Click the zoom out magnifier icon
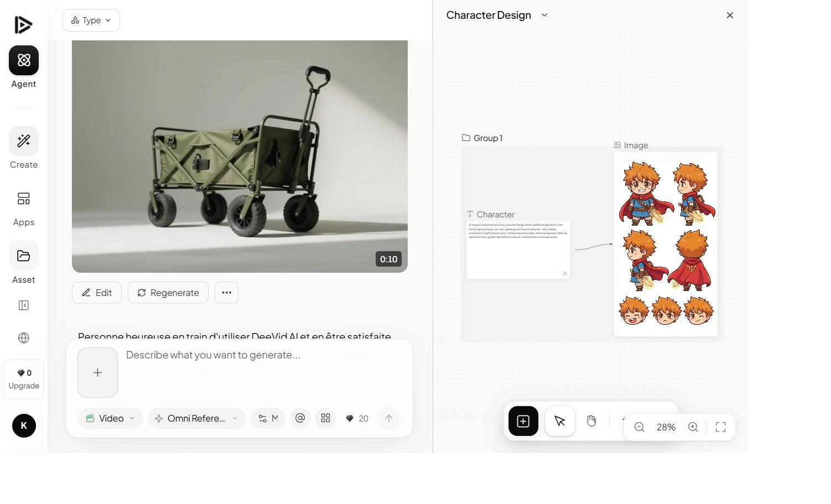 click(x=639, y=427)
